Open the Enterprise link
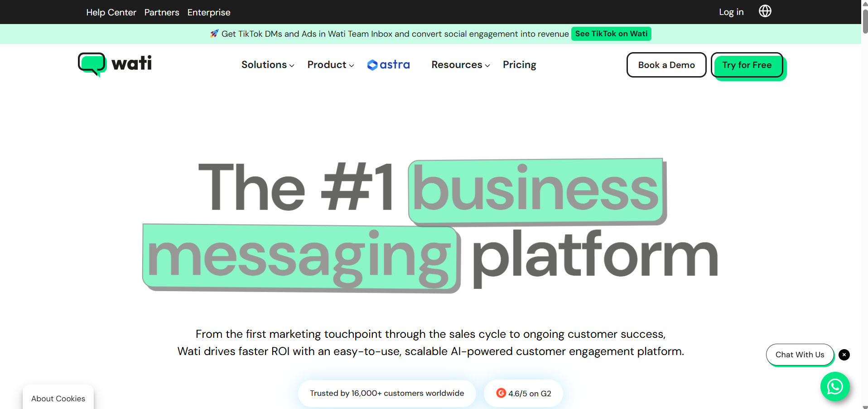Viewport: 868px width, 409px height. 209,12
